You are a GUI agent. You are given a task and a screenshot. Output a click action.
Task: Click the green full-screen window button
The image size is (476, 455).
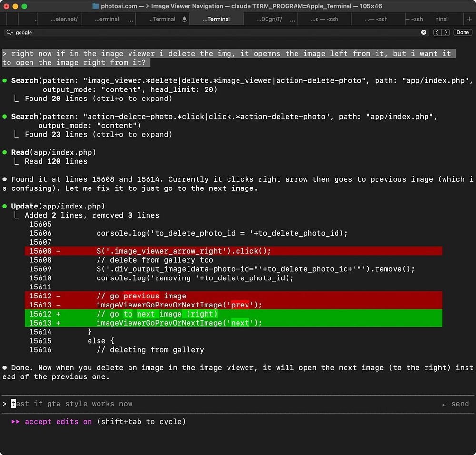coord(24,6)
